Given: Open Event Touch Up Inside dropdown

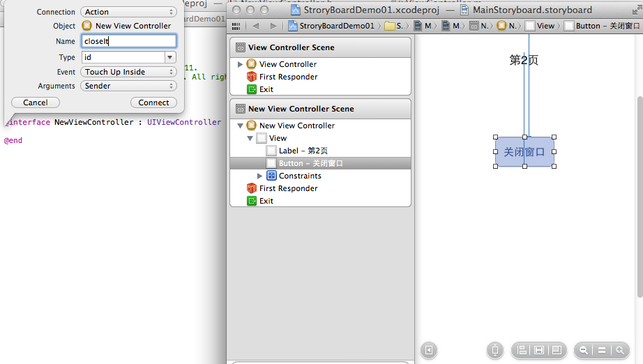Looking at the screenshot, I should tap(128, 72).
